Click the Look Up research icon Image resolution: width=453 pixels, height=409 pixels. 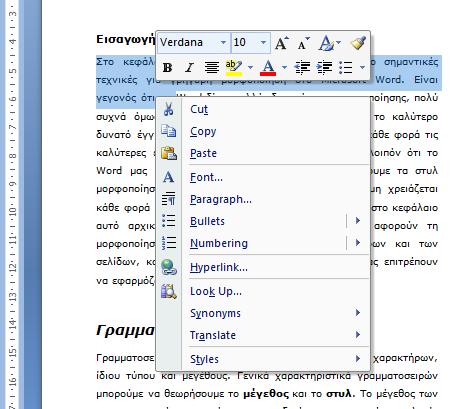point(169,291)
